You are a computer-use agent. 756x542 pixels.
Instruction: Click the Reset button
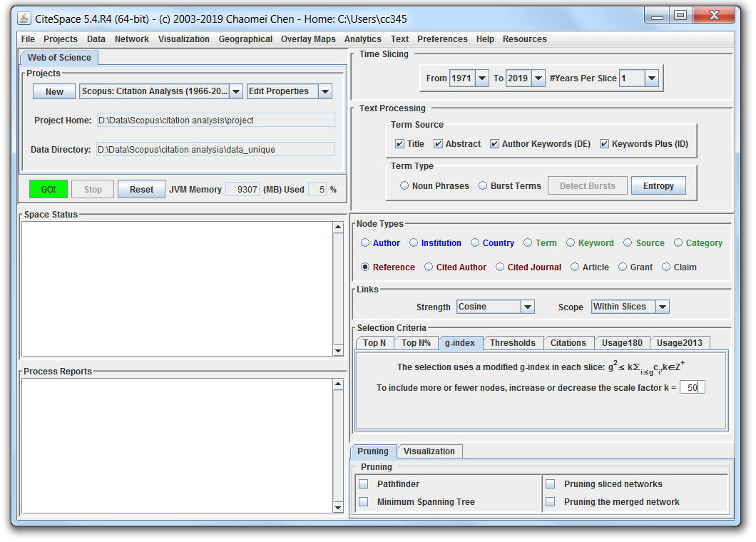[141, 189]
